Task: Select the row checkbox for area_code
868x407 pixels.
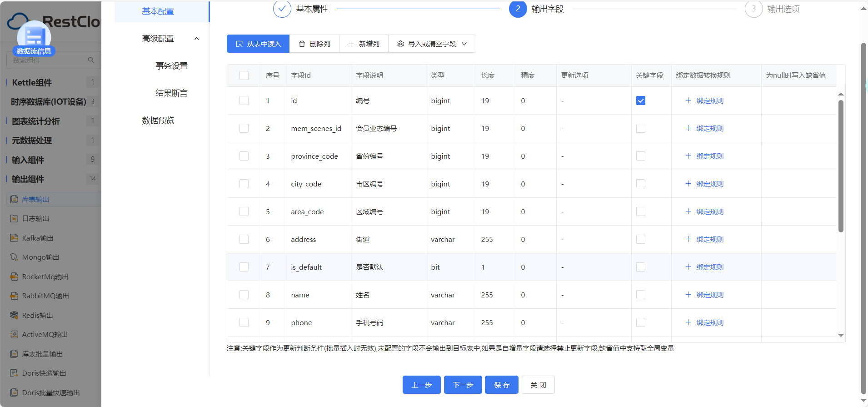Action: click(244, 211)
